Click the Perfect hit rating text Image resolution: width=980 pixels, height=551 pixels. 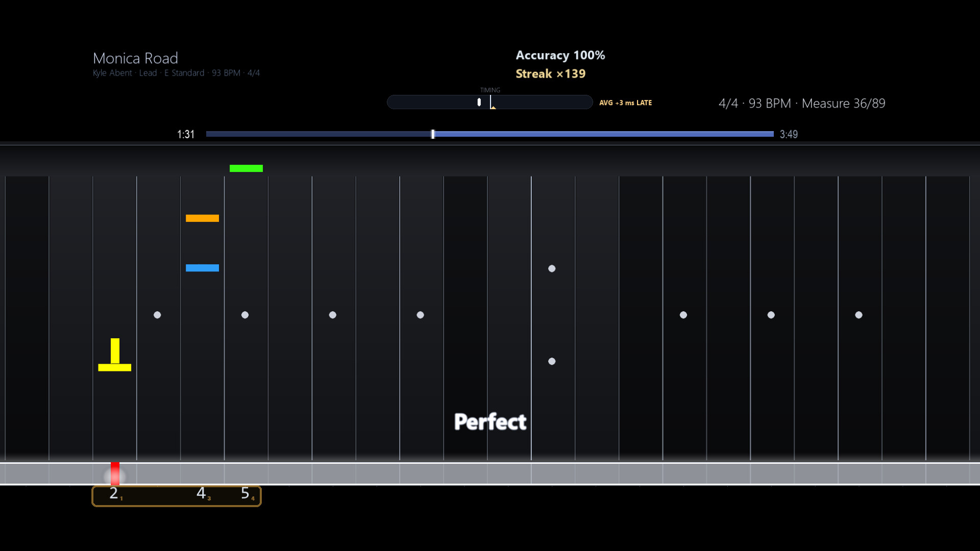[x=490, y=422]
